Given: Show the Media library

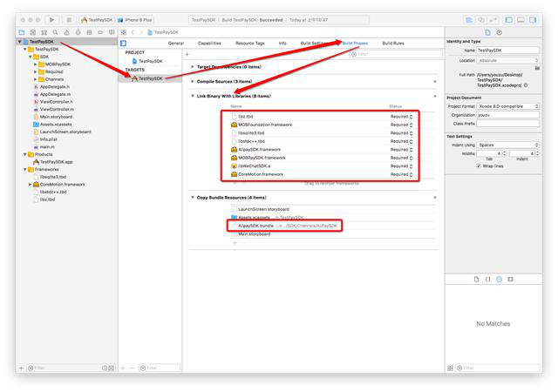Looking at the screenshot, I should (511, 280).
